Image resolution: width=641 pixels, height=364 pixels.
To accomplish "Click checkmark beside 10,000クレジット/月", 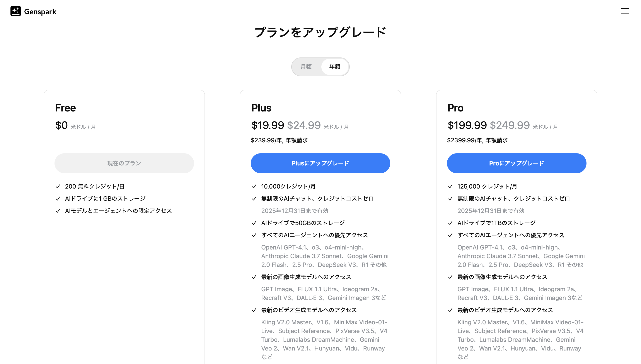I will pos(254,187).
